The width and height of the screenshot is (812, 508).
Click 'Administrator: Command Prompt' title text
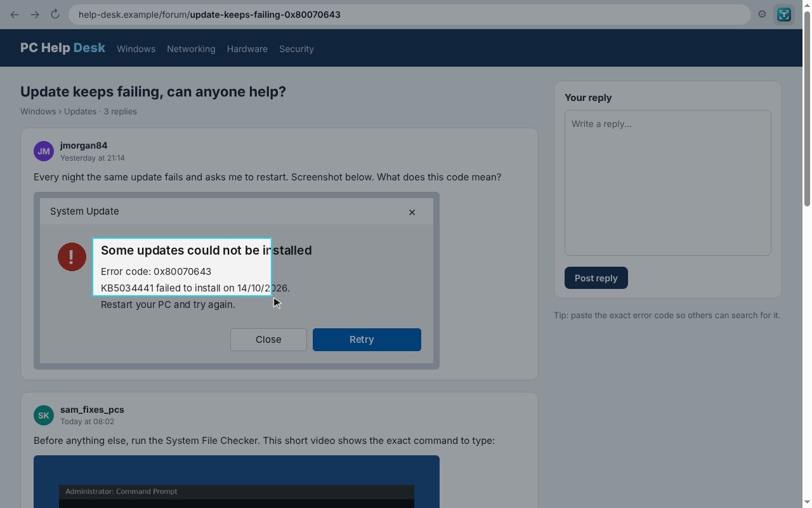click(x=121, y=491)
